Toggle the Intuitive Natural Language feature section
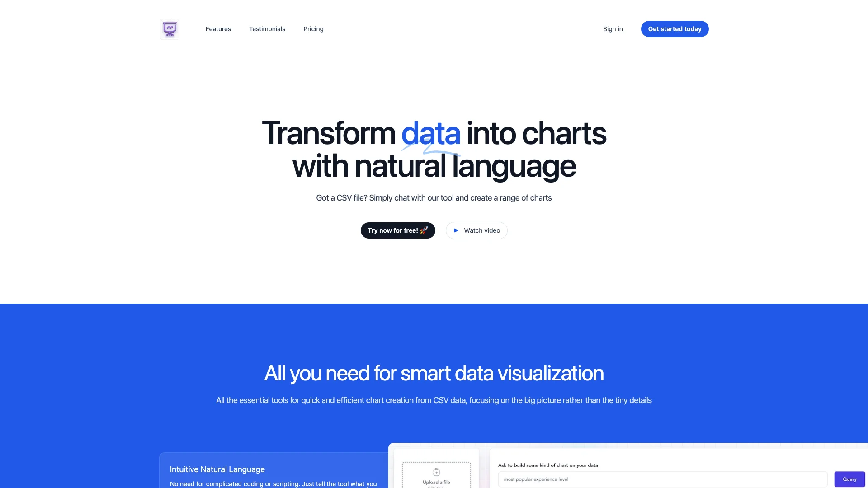The height and width of the screenshot is (488, 868). coord(217,469)
